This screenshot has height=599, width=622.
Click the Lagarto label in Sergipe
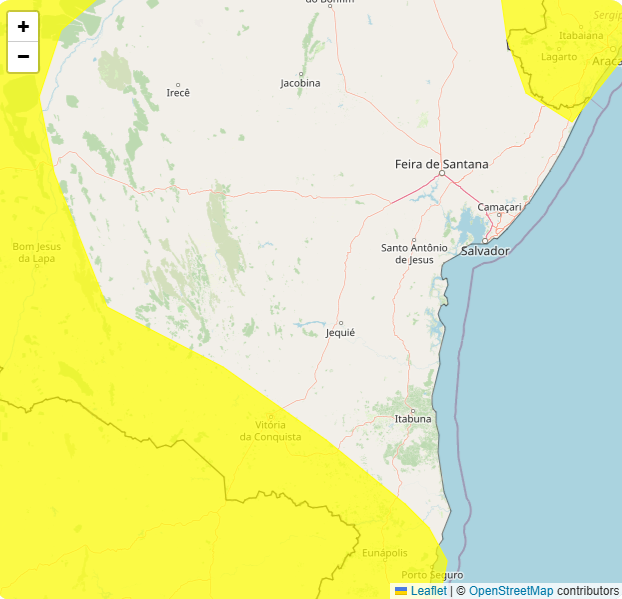click(x=559, y=57)
